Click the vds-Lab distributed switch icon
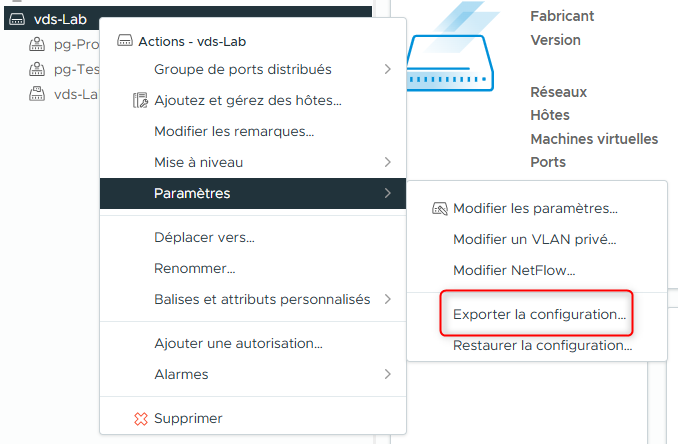The image size is (678, 444). click(17, 19)
